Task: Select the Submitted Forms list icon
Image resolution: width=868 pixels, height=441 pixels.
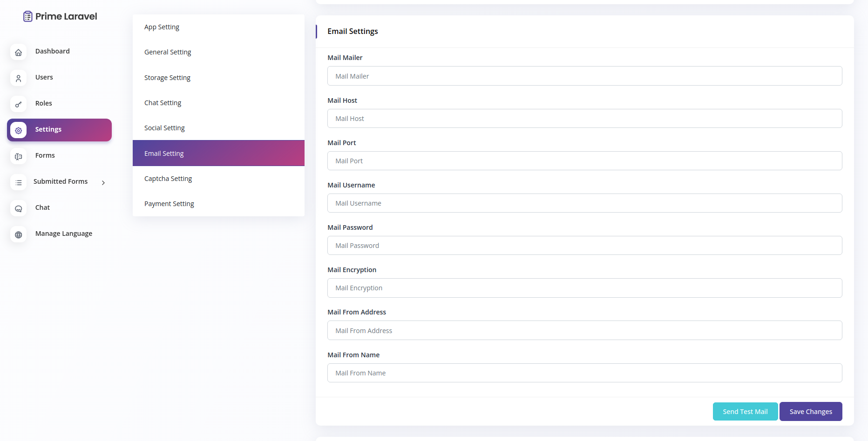Action: click(x=18, y=182)
